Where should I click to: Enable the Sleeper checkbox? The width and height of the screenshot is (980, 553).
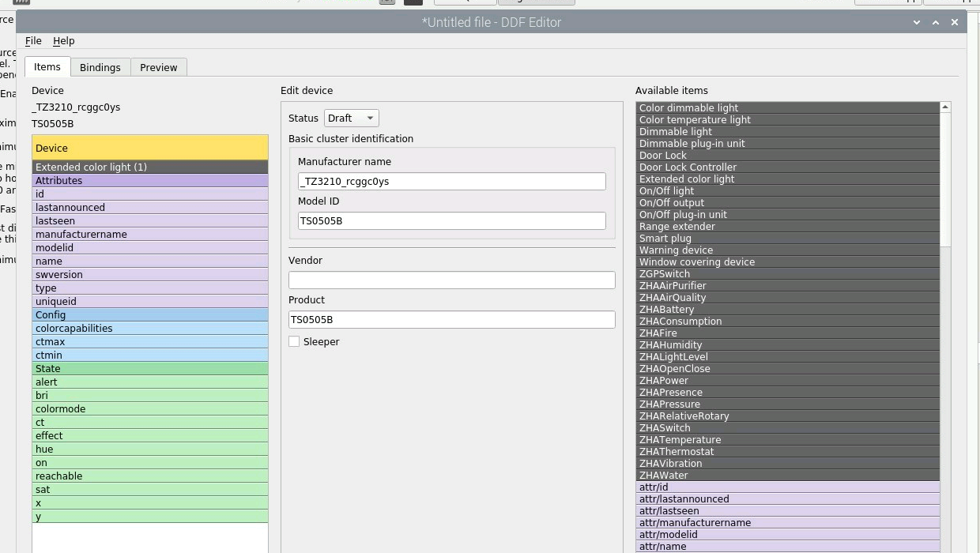pyautogui.click(x=294, y=342)
